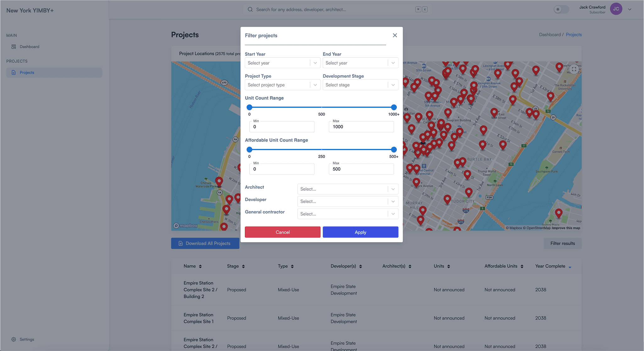Select Dashboard from the breadcrumb
Screen dimensions: 644x351
(550, 35)
